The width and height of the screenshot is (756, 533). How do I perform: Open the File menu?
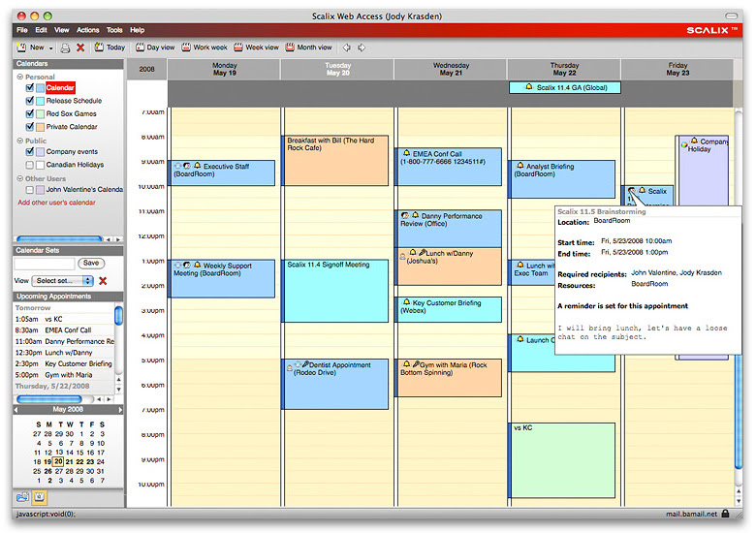[22, 30]
